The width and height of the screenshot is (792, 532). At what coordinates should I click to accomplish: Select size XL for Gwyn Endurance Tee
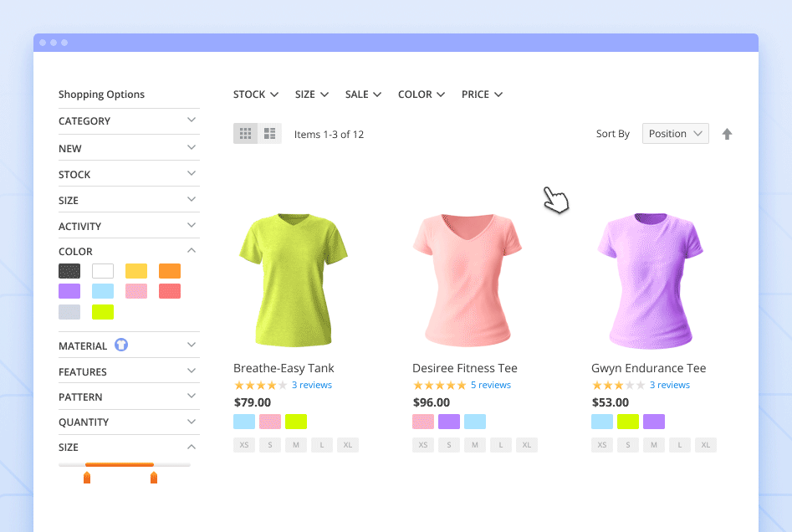(705, 444)
